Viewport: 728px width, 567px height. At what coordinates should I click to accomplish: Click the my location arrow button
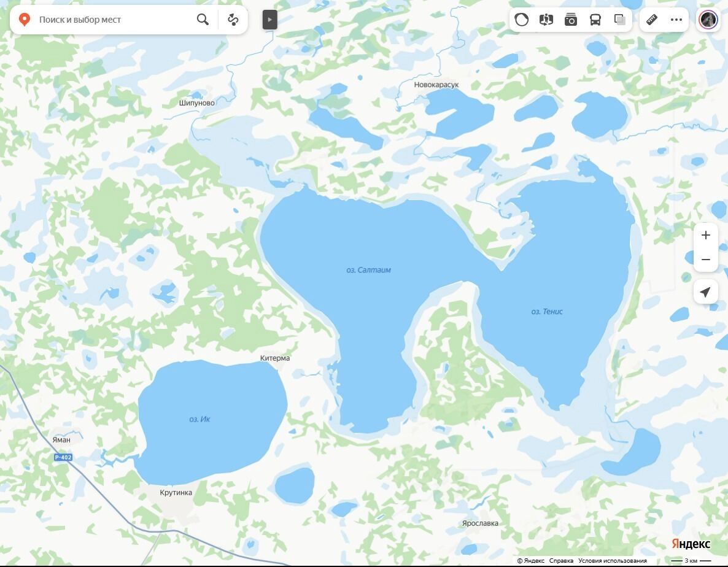(x=706, y=292)
